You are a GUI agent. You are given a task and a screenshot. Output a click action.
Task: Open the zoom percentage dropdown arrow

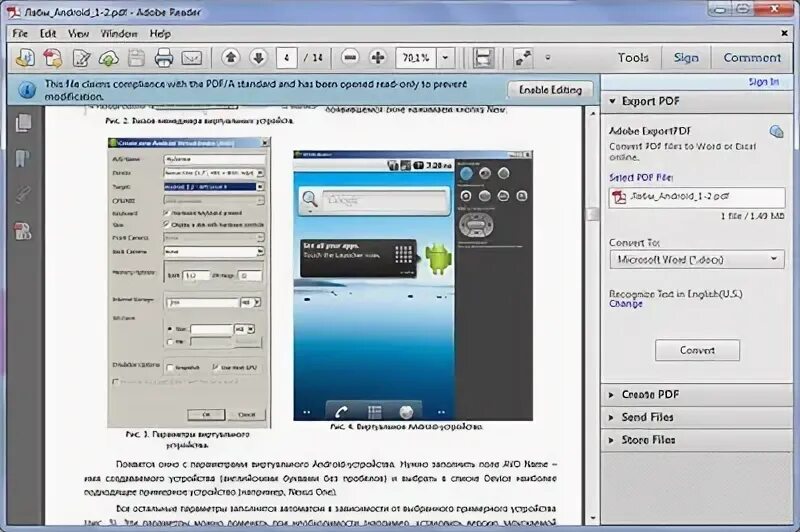click(445, 58)
